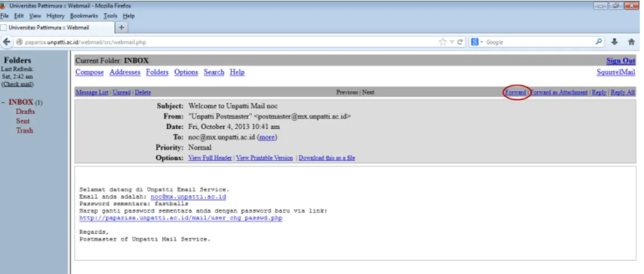Click the Reply link
Screen dimensions: 644x274
599,92
